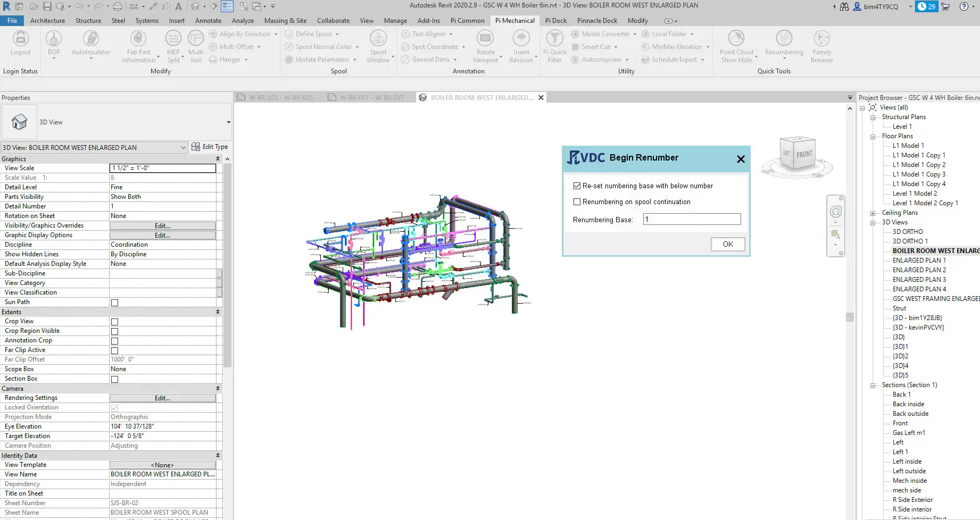980x520 pixels.
Task: Click the navigation wheel icon
Action: coord(836,212)
